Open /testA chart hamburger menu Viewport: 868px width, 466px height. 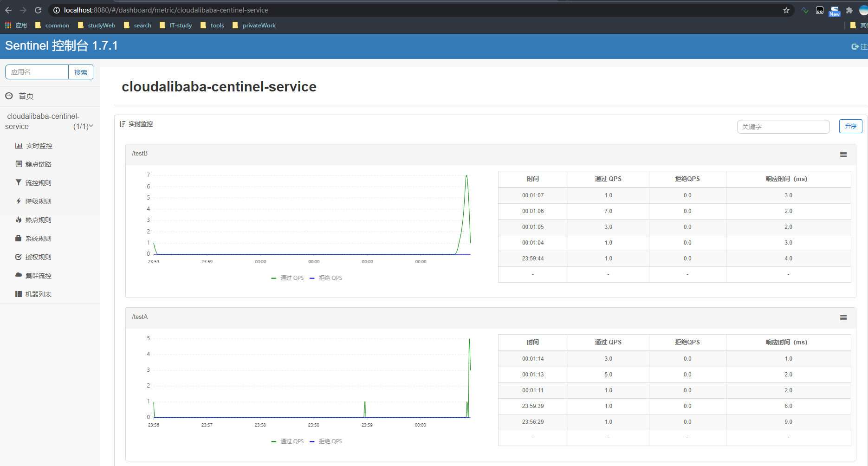click(843, 318)
